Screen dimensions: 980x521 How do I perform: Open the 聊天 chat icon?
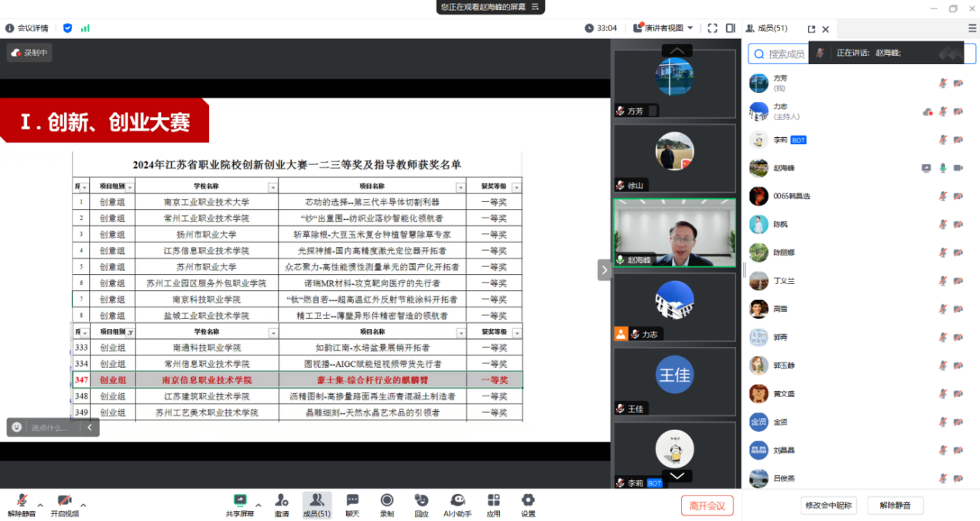click(x=352, y=501)
